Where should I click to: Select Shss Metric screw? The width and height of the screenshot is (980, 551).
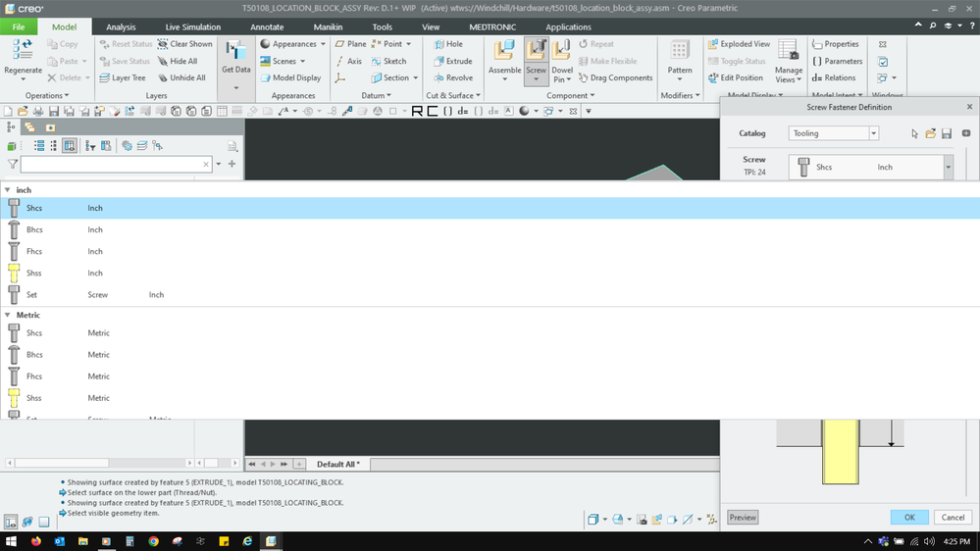(490, 398)
